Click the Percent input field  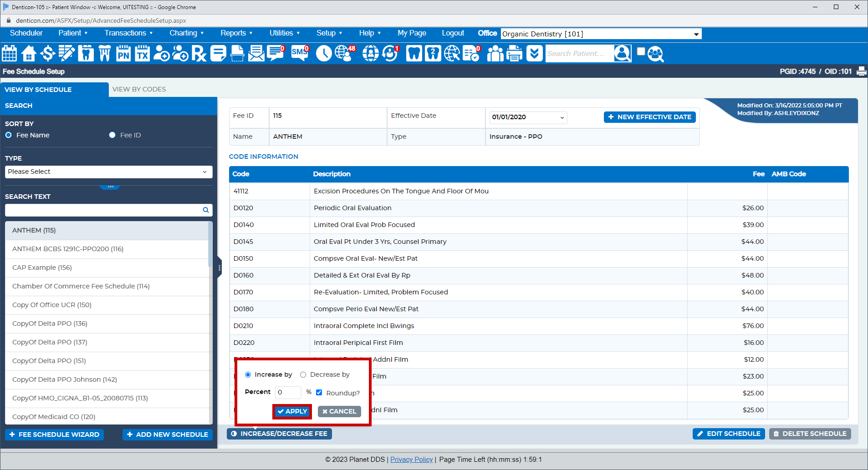[288, 392]
